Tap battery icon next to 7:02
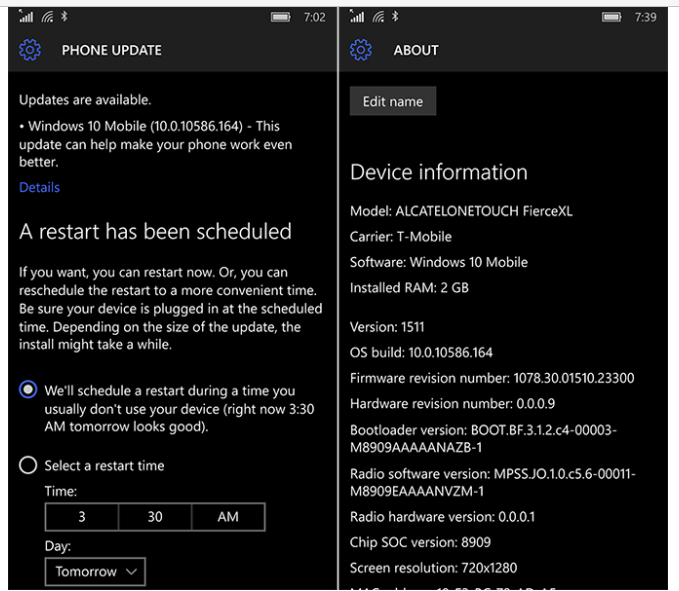Screen dimensions: 679x591 281,17
